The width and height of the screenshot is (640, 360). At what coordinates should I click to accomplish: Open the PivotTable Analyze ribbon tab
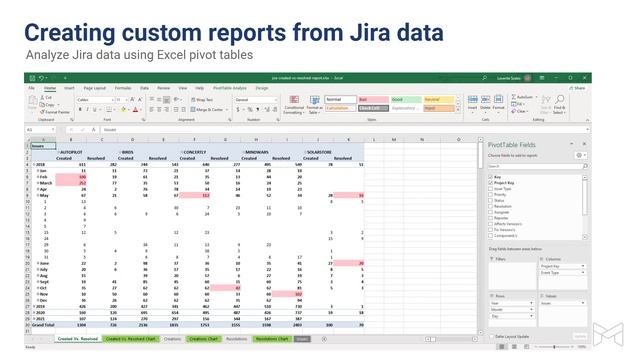point(229,88)
